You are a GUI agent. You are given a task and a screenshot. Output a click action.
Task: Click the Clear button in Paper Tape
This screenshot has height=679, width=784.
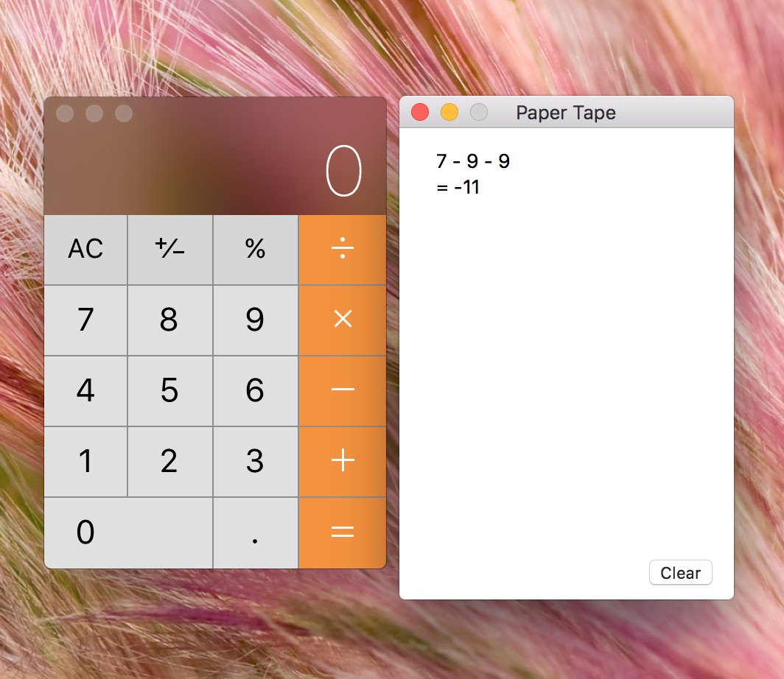tap(681, 572)
